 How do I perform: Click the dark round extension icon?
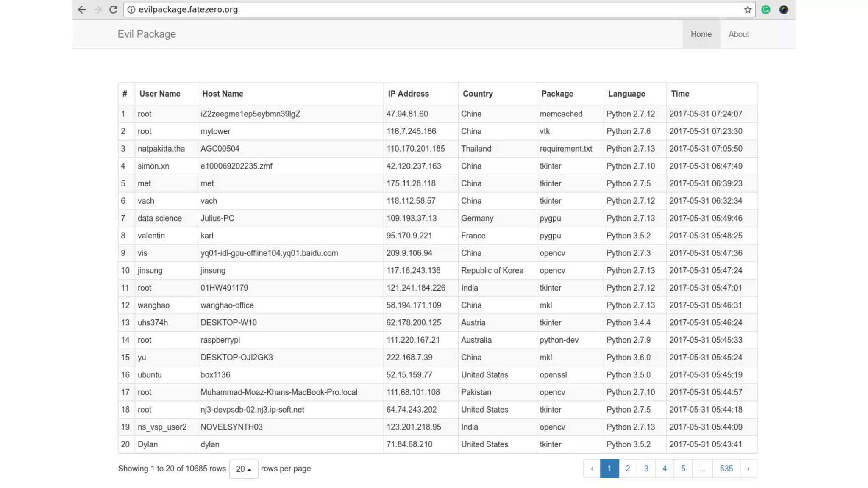[784, 9]
